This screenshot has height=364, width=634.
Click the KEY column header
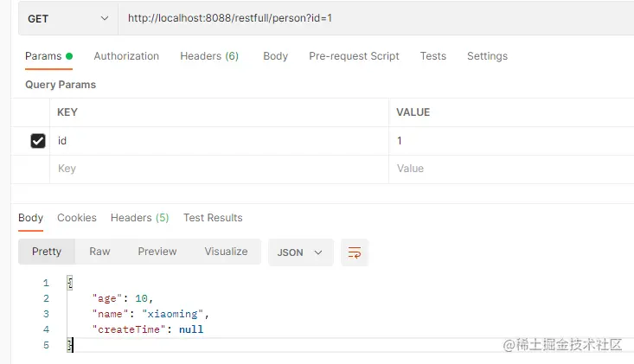67,112
